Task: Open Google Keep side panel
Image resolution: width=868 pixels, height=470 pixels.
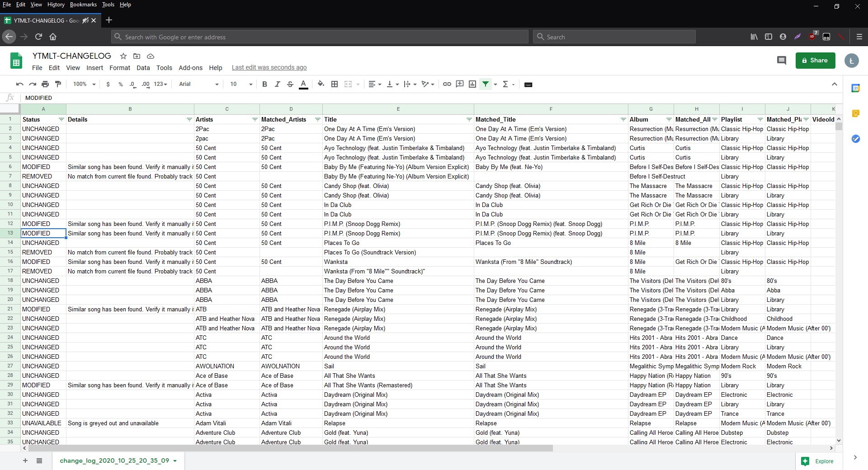Action: pos(855,113)
